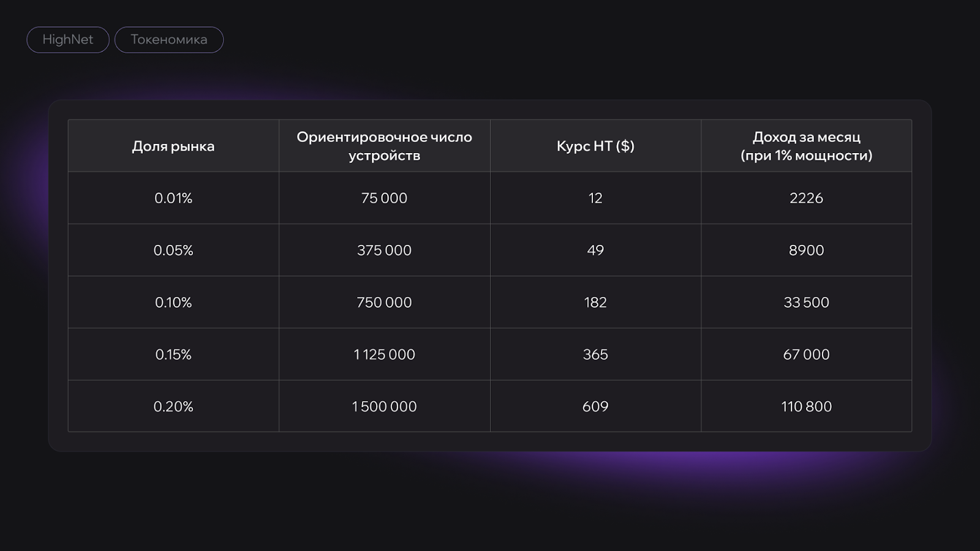Select the 0.01% market share cell
The height and width of the screenshot is (551, 980).
click(x=173, y=198)
